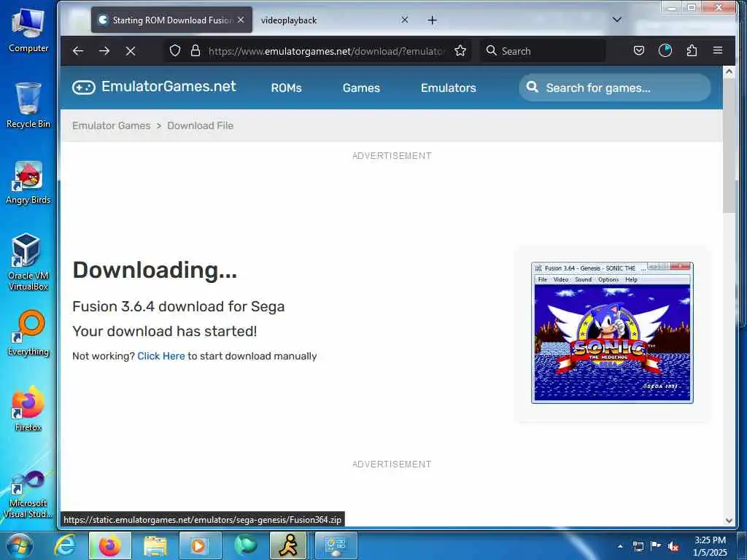Open the AIM running man taskbar icon
Viewport: 747px width, 560px height.
(x=288, y=545)
